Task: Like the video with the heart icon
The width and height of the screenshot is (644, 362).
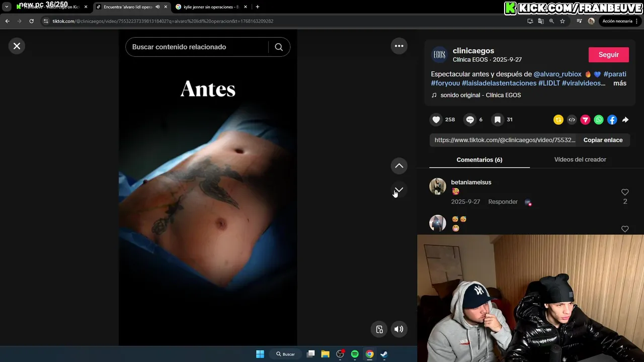Action: [436, 120]
